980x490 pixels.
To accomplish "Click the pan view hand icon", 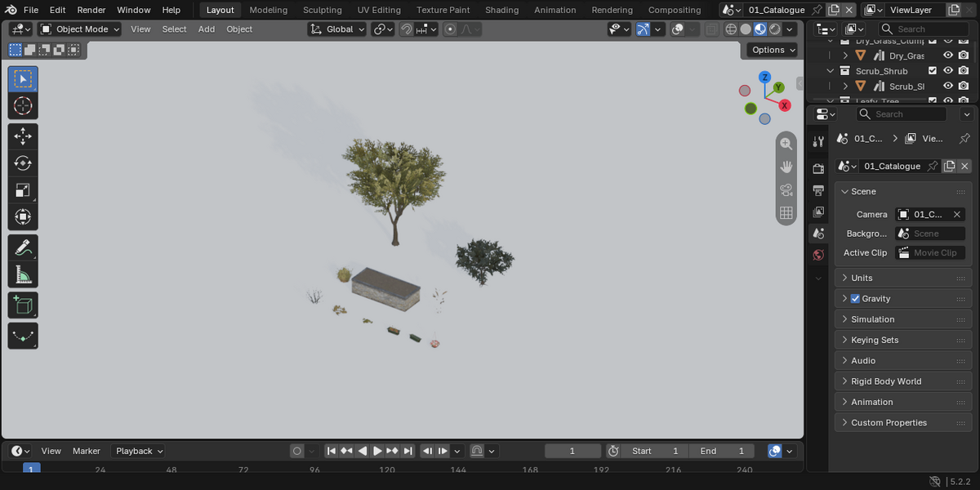I will [x=786, y=167].
